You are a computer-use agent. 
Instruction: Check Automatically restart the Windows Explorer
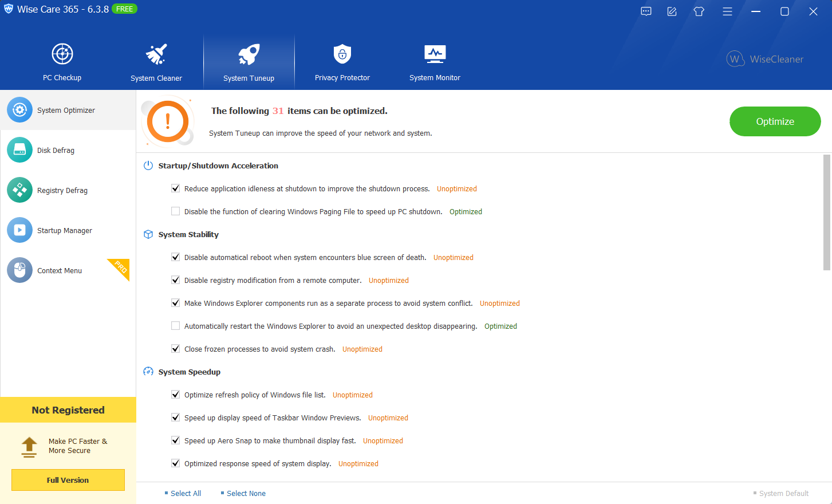pos(176,326)
